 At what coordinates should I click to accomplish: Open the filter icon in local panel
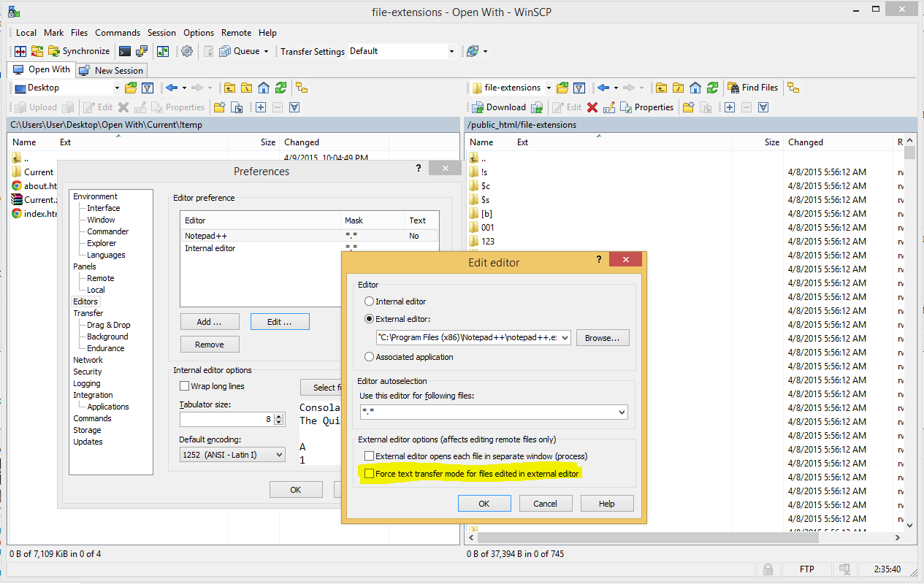point(148,88)
